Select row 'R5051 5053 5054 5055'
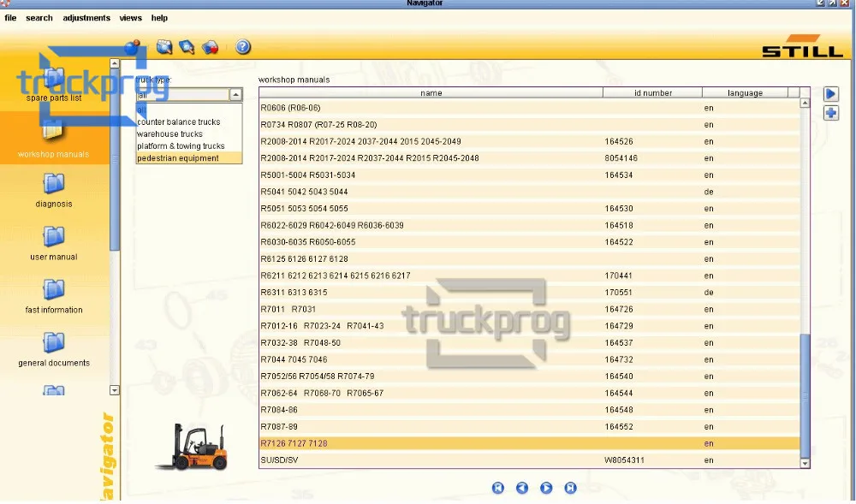This screenshot has height=504, width=856. coord(530,209)
